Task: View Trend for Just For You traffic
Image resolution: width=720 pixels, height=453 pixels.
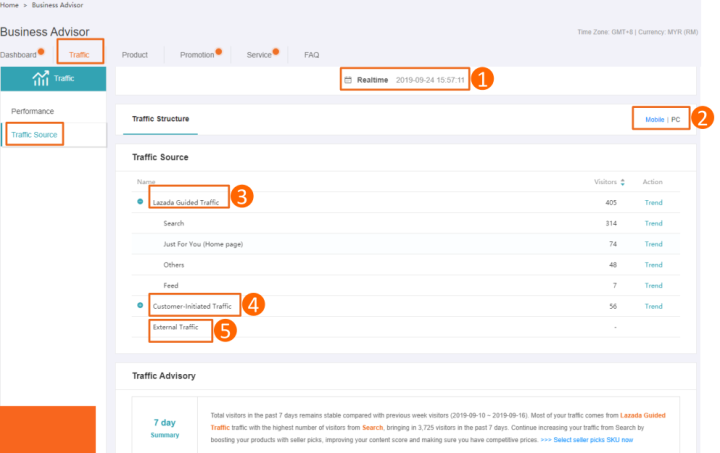Action: click(x=653, y=244)
